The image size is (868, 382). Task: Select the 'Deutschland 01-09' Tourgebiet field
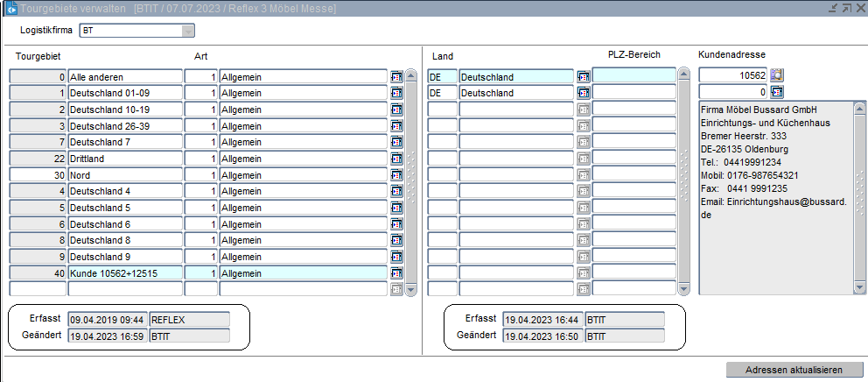click(125, 93)
